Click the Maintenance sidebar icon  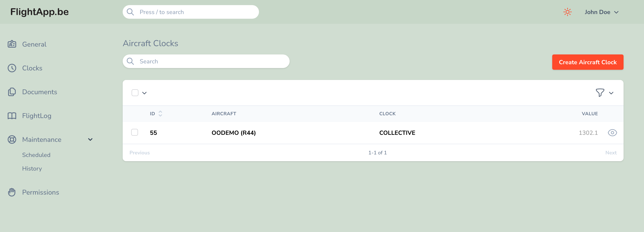pos(12,139)
